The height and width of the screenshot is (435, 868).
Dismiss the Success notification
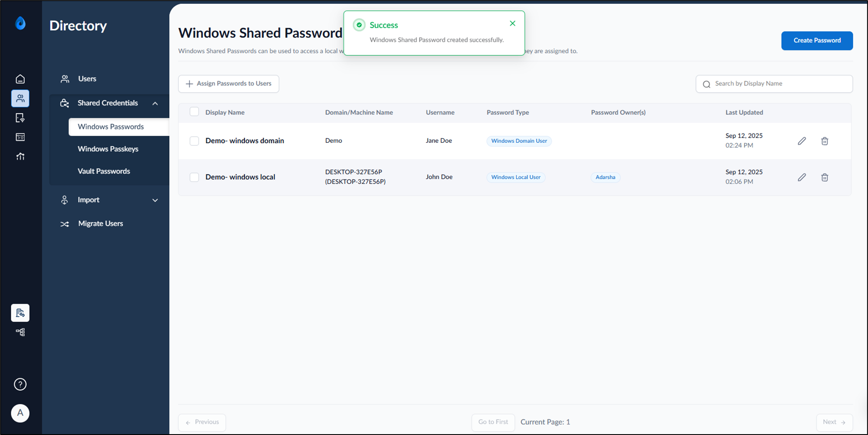[x=512, y=23]
